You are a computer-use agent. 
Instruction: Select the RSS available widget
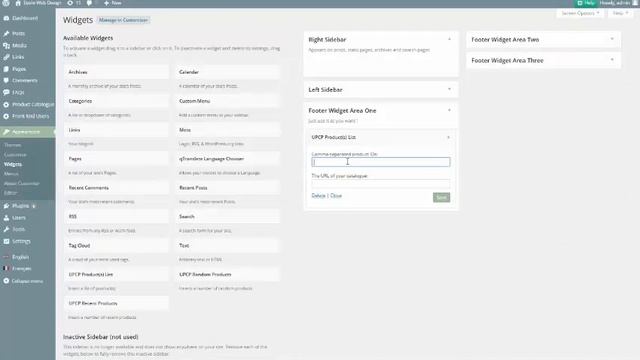coord(116,217)
